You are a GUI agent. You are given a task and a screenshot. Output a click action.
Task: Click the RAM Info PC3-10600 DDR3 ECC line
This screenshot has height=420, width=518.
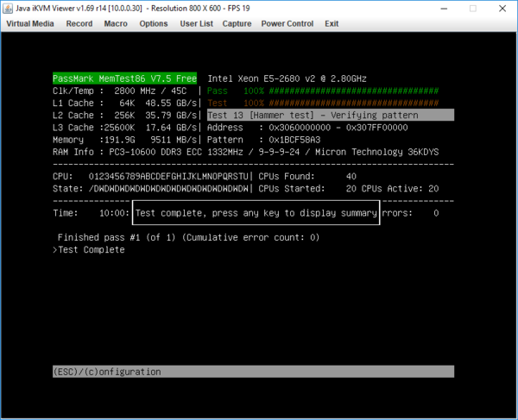246,152
